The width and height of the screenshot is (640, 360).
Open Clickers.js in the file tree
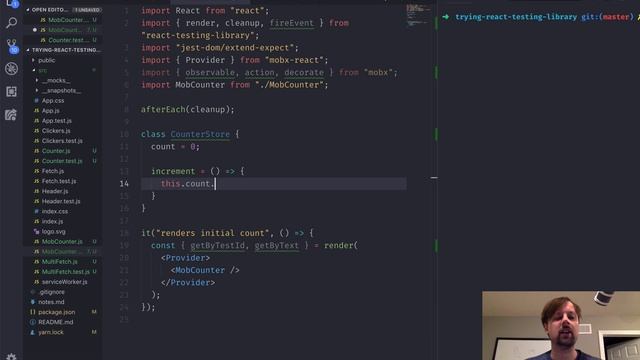(56, 131)
